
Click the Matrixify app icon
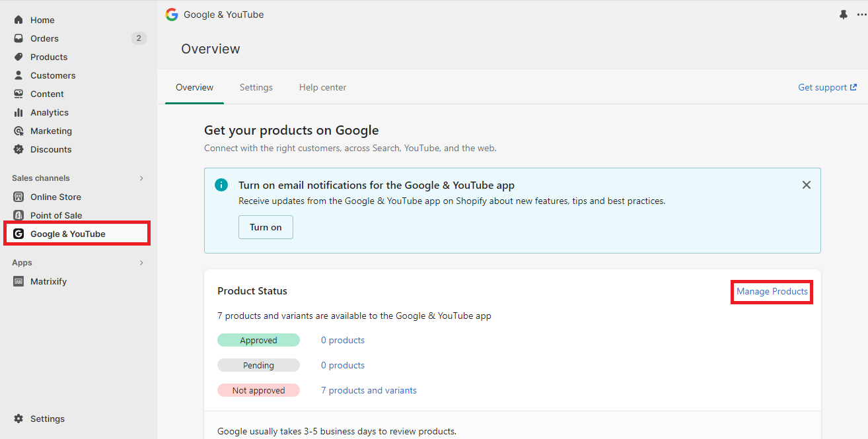pyautogui.click(x=18, y=281)
